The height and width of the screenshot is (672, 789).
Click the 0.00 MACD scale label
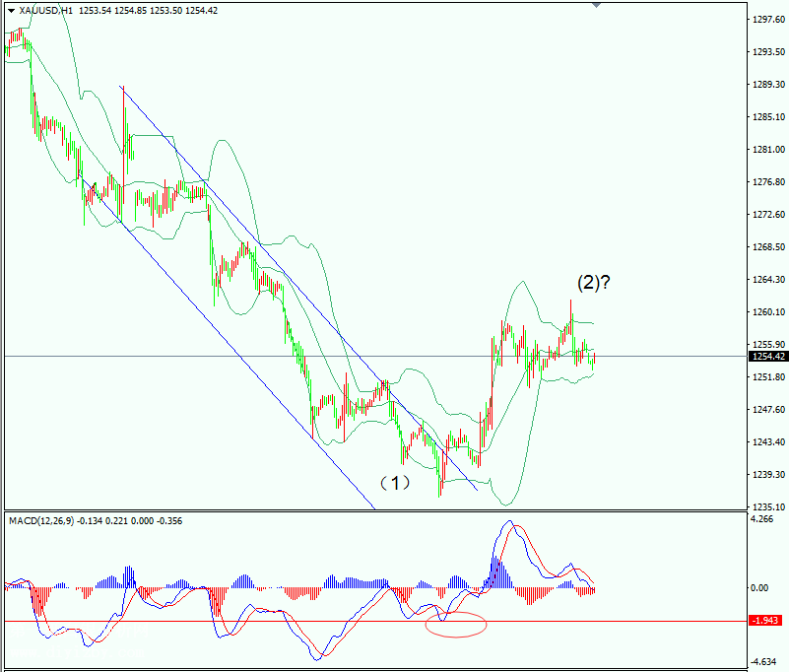[759, 588]
